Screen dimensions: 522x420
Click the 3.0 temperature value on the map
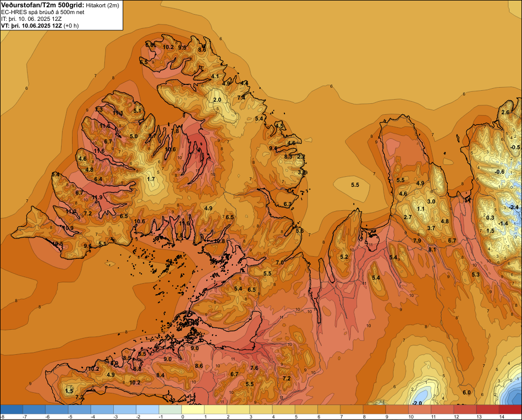point(431,201)
